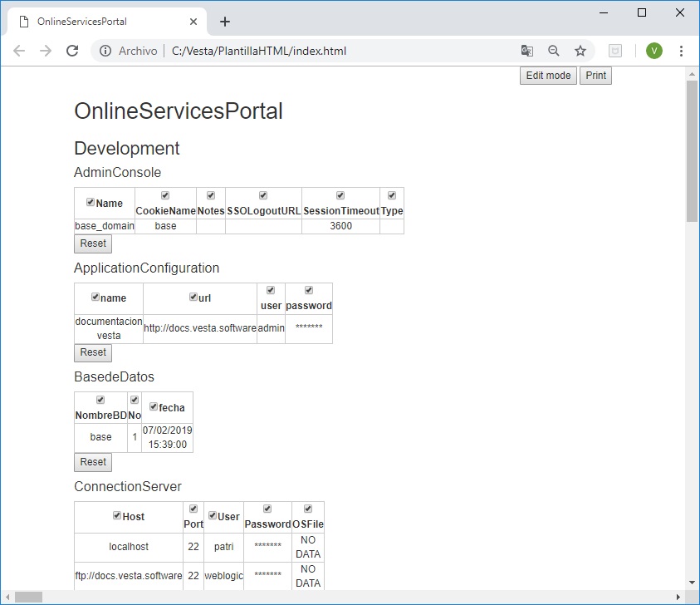Click the vertical scrollbar down arrow
The width and height of the screenshot is (700, 605).
[x=693, y=583]
